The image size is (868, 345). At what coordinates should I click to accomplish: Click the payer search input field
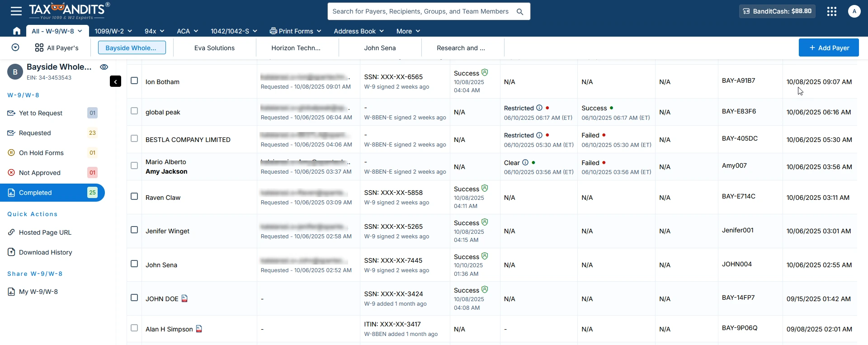420,12
